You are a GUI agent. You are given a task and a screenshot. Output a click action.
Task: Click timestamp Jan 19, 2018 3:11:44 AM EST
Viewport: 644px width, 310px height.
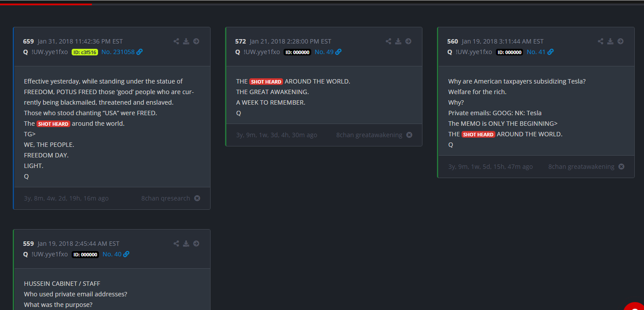point(502,41)
